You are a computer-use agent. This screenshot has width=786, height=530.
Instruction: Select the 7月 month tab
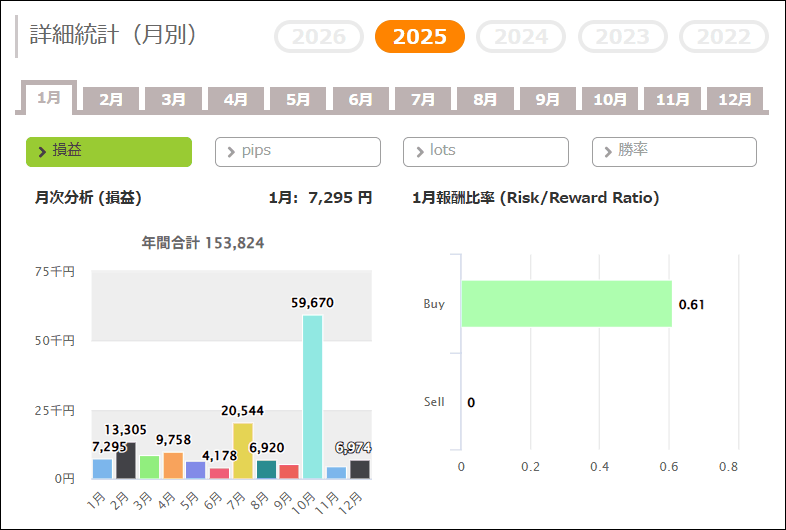[423, 99]
